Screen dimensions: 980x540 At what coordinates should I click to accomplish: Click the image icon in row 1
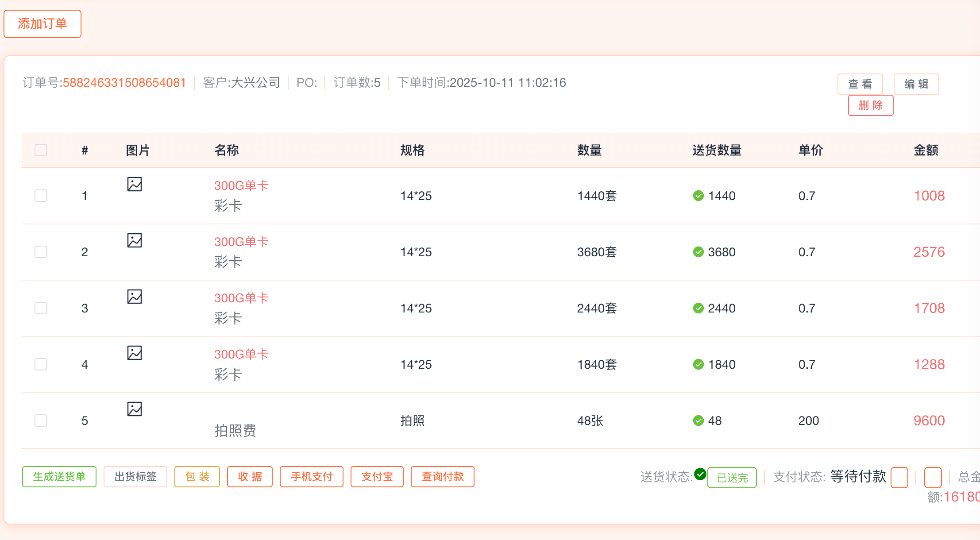pyautogui.click(x=135, y=184)
